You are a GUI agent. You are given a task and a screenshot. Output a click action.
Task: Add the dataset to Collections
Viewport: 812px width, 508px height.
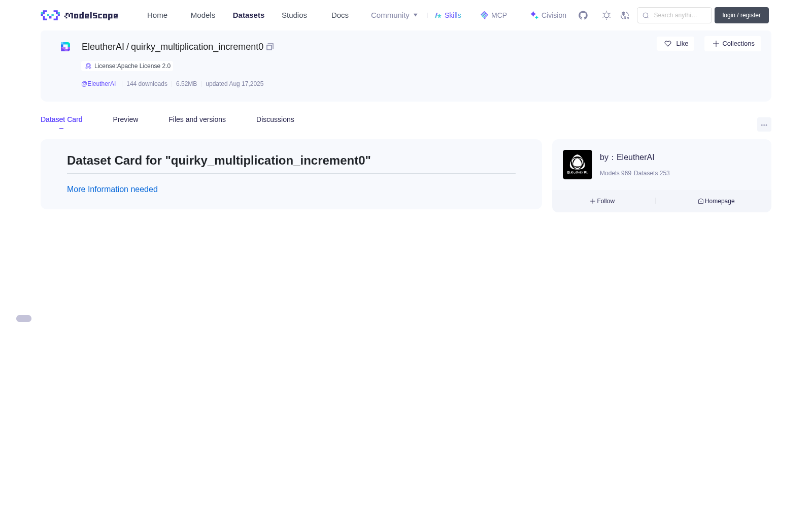[x=733, y=44]
